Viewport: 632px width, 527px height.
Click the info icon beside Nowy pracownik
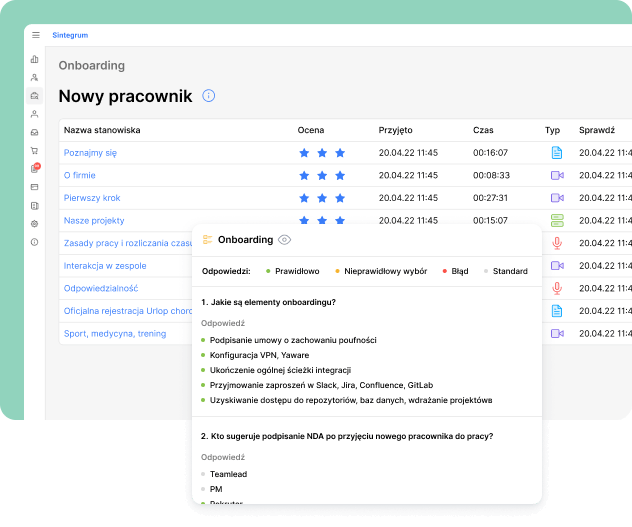tap(208, 96)
